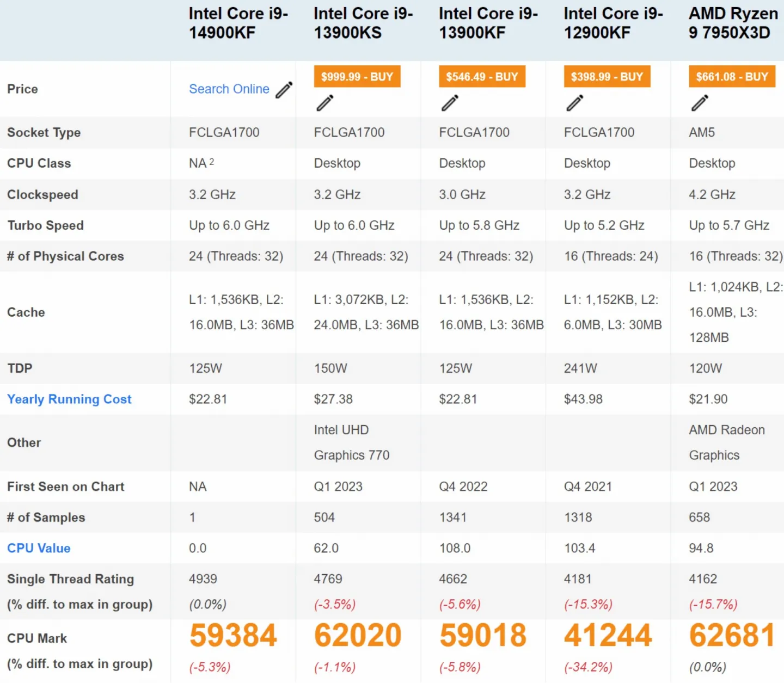This screenshot has height=683, width=784.
Task: Click the AM5 socket type cell
Action: [x=702, y=132]
